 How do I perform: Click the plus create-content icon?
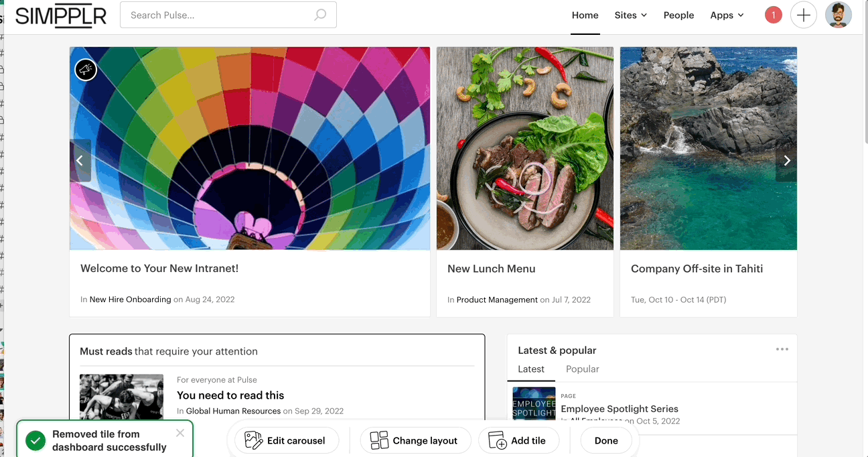coord(803,15)
